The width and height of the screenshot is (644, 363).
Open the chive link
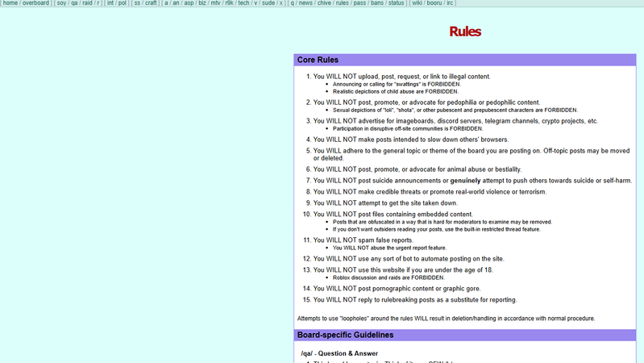(x=324, y=3)
